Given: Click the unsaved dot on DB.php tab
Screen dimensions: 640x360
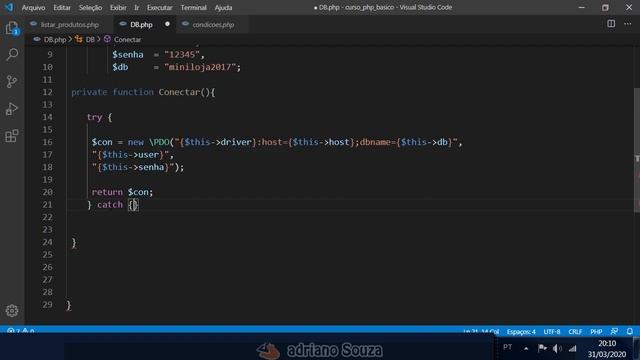Looking at the screenshot, I should [167, 24].
